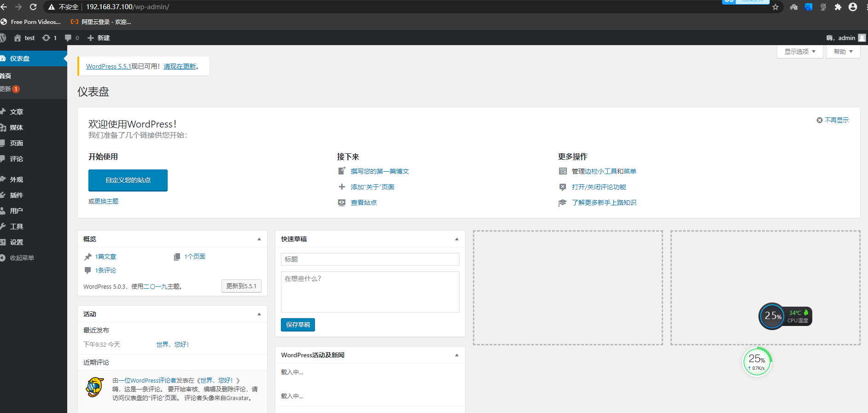Screen dimensions: 868x413
Task: Click the 更新到5.5.1 button
Action: [241, 286]
